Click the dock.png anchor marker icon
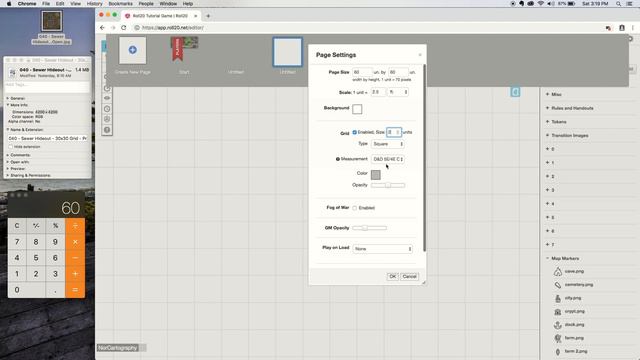The image size is (640, 360). (x=558, y=325)
